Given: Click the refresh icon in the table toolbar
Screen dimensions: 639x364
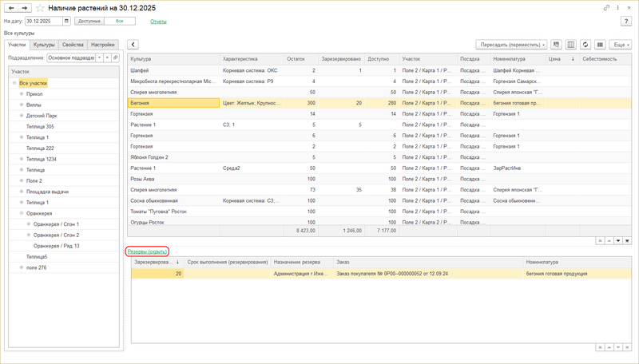Looking at the screenshot, I should coord(584,45).
